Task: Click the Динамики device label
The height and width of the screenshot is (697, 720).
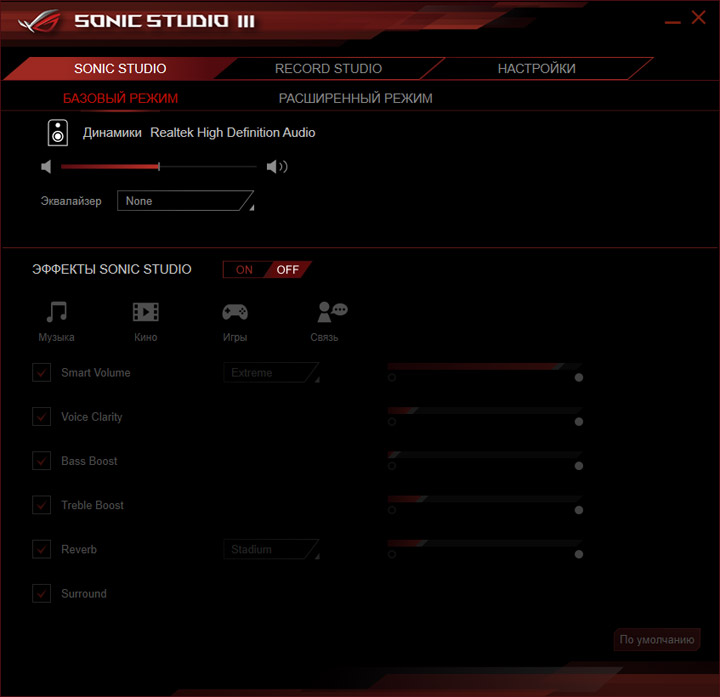Action: pyautogui.click(x=112, y=133)
